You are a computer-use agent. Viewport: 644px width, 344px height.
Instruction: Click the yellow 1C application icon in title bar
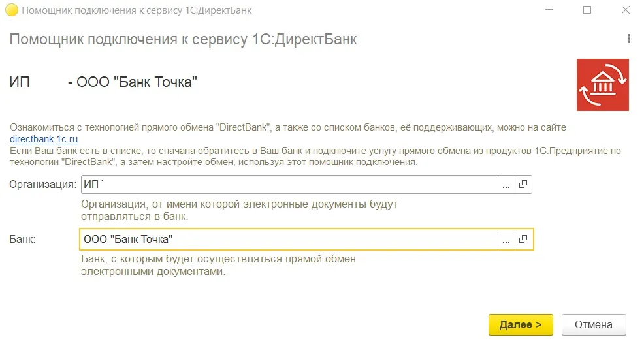[11, 10]
